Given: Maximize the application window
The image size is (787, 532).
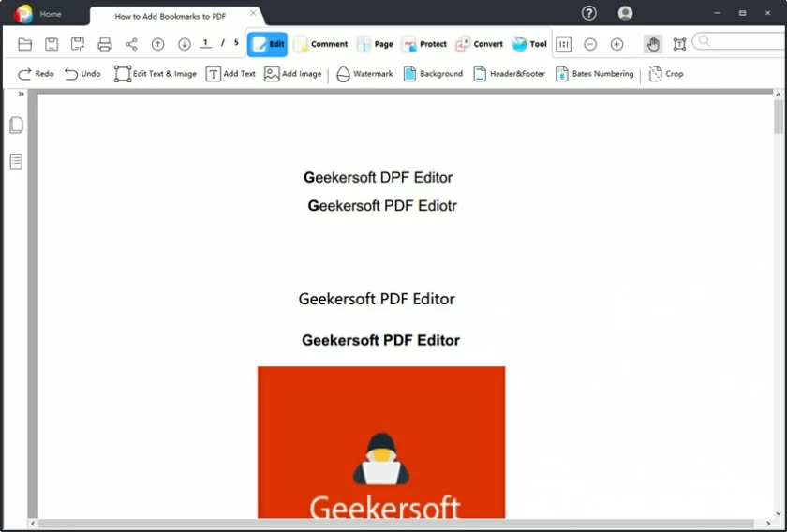Looking at the screenshot, I should [742, 13].
